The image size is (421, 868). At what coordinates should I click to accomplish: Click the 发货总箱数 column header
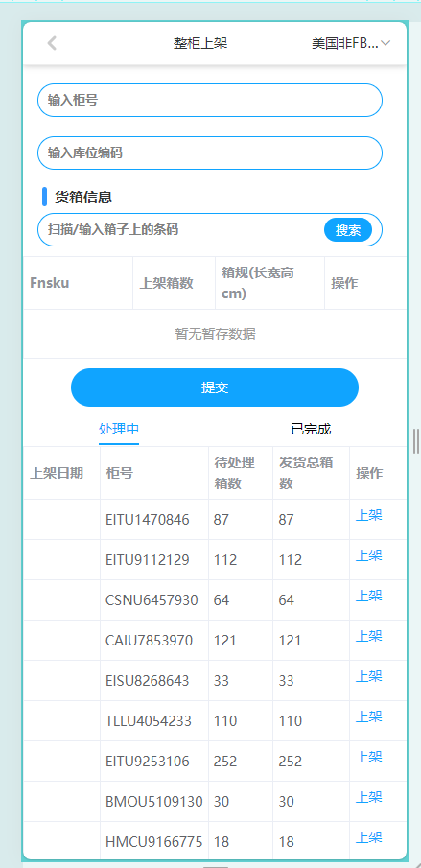tap(311, 473)
